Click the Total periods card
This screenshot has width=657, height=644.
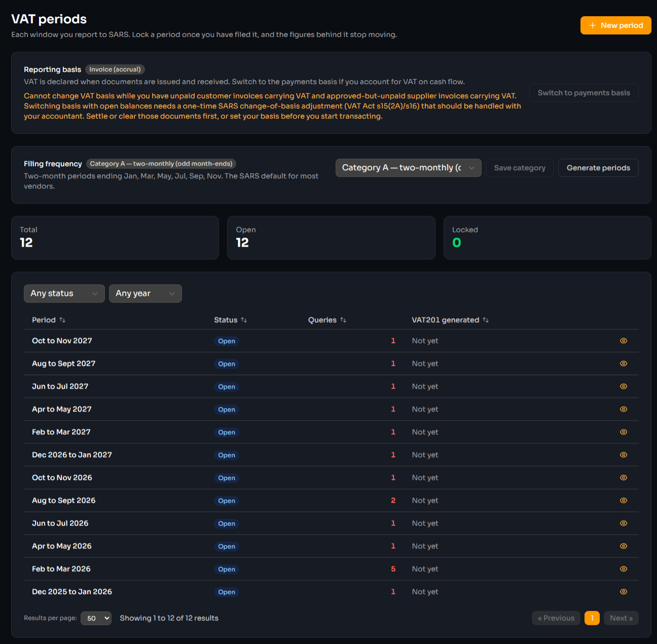pyautogui.click(x=115, y=238)
